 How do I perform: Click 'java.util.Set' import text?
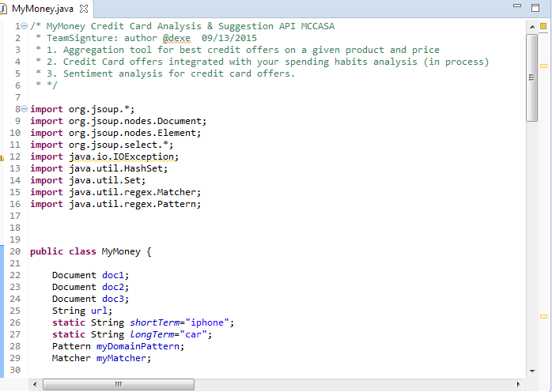[x=105, y=180]
